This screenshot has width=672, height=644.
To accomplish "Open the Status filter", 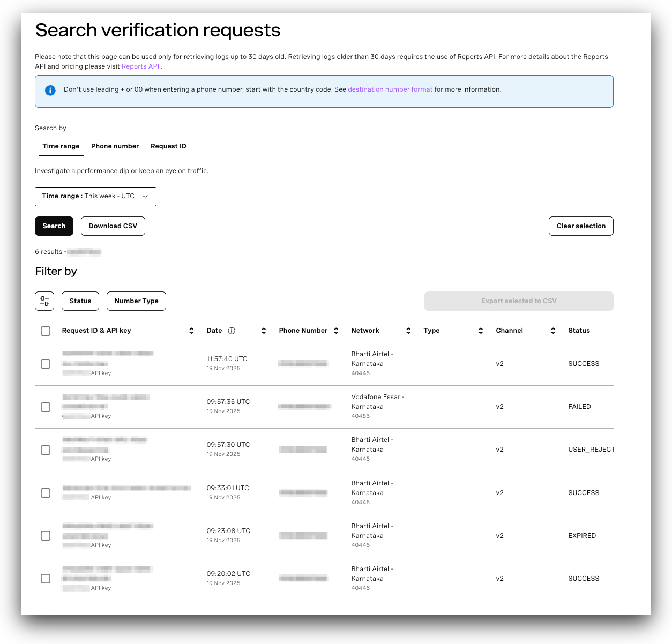I will pos(80,301).
